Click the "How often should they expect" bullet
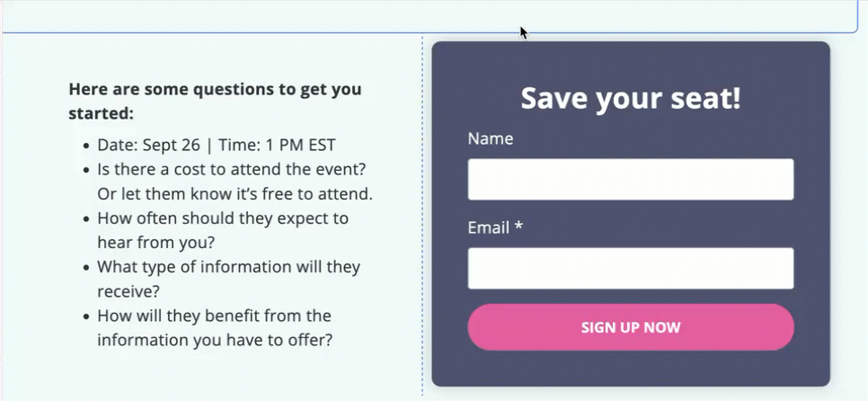868x401 pixels. [x=223, y=218]
